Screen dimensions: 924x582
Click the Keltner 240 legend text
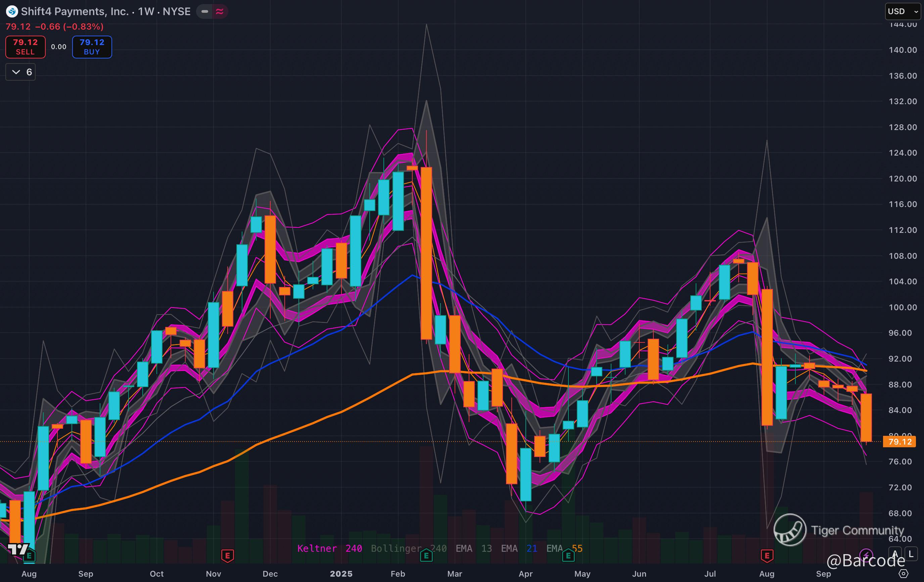click(x=329, y=548)
